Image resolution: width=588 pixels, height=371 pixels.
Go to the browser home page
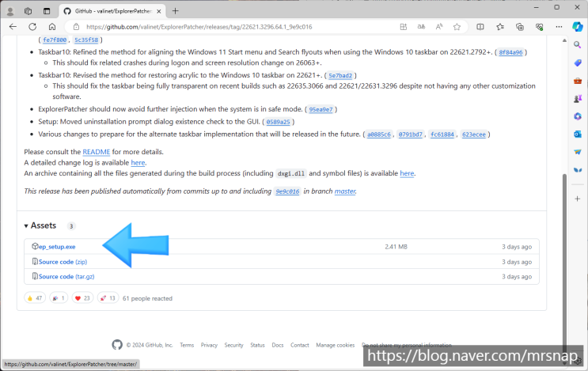[x=52, y=27]
